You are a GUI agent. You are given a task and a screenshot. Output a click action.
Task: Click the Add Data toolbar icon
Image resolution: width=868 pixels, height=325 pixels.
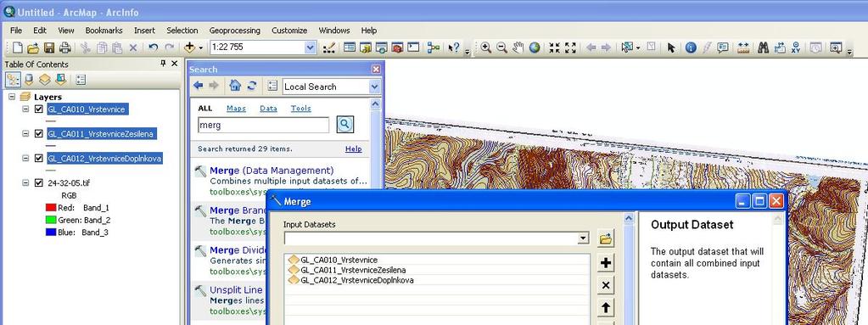pyautogui.click(x=190, y=48)
